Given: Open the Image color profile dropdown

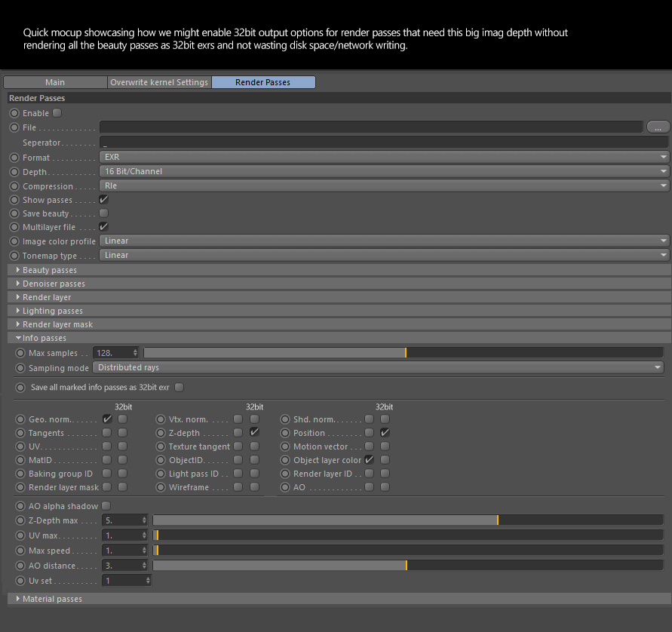Looking at the screenshot, I should 384,241.
